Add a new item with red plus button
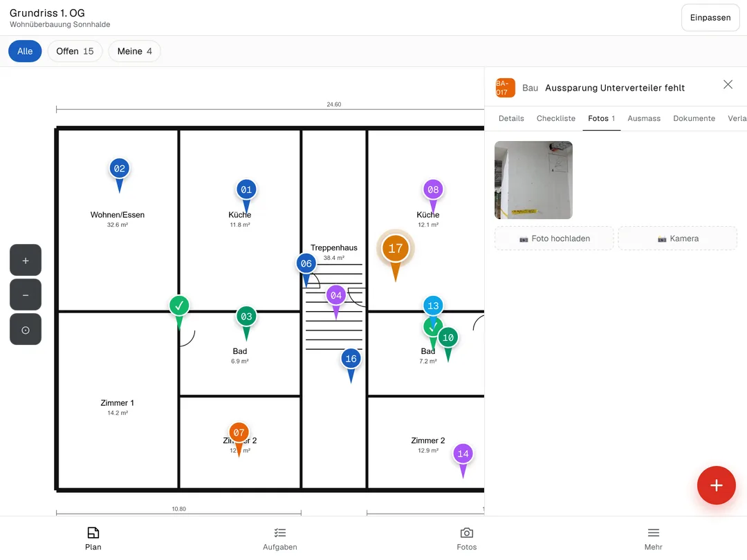Image resolution: width=747 pixels, height=560 pixels. pos(717,485)
